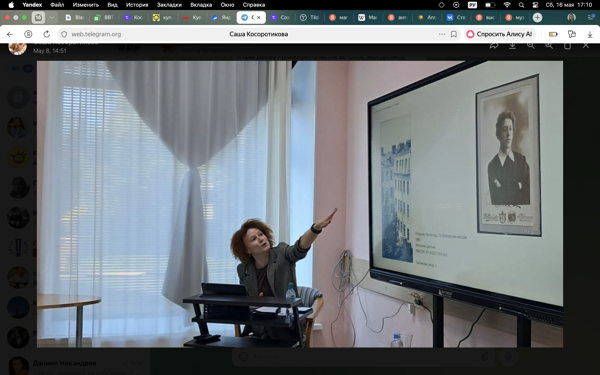This screenshot has height=375, width=600.
Task: Forward the photo from the media viewer
Action: [x=494, y=46]
